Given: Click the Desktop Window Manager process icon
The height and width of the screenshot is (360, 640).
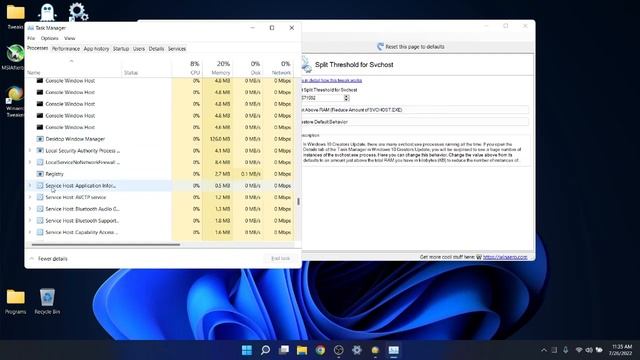Looking at the screenshot, I should [x=40, y=139].
